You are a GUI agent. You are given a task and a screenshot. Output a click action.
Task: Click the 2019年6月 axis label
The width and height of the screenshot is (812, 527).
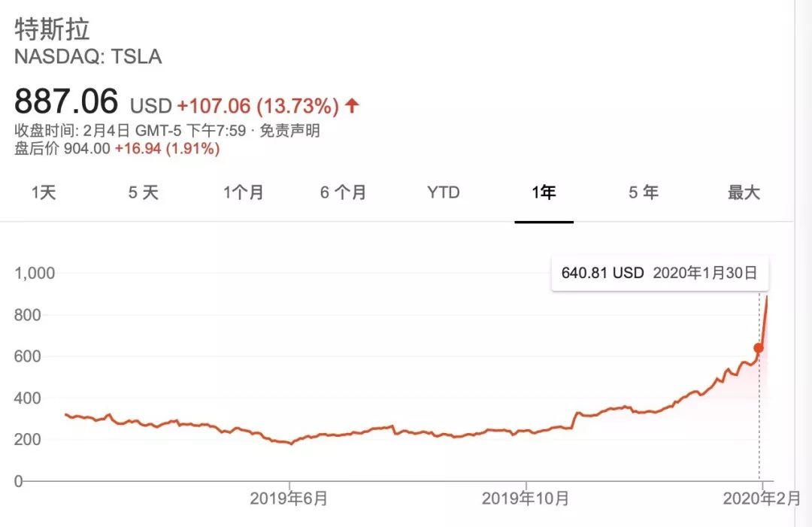tap(289, 498)
